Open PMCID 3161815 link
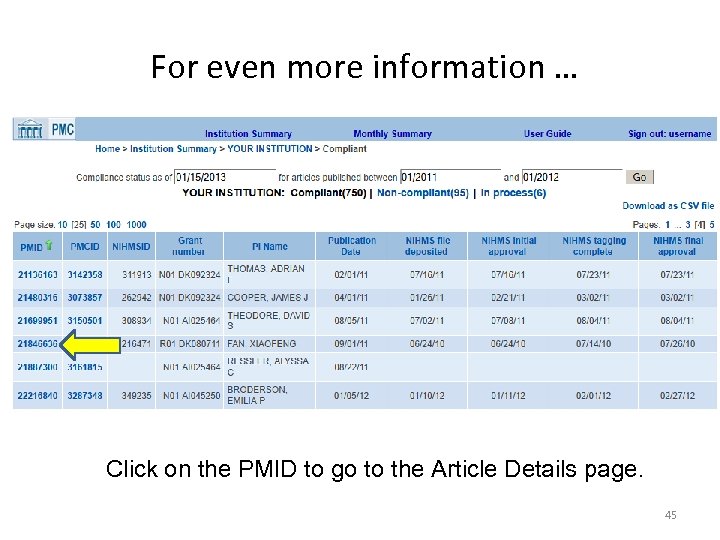The height and width of the screenshot is (540, 720). [x=85, y=367]
